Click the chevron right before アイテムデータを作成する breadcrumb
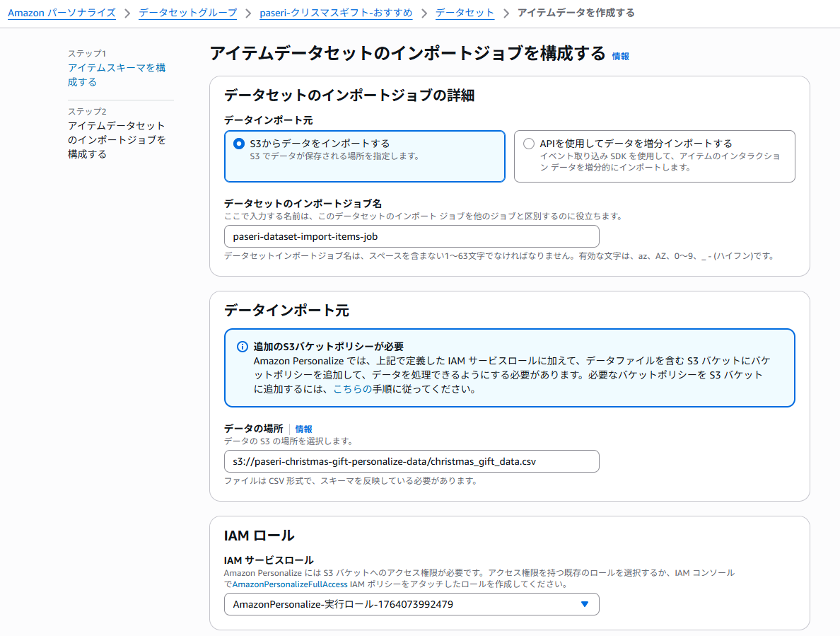This screenshot has width=840, height=636. 506,13
